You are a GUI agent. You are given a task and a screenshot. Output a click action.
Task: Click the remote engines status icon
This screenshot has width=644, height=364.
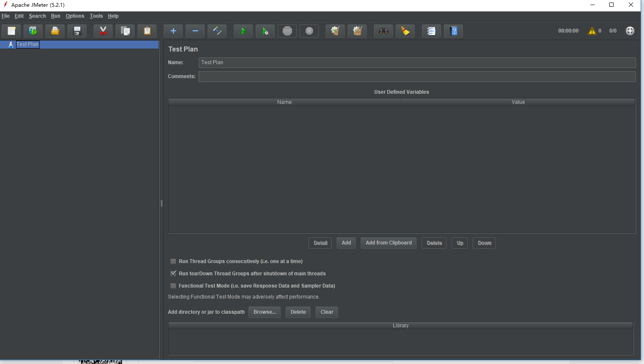click(x=630, y=31)
